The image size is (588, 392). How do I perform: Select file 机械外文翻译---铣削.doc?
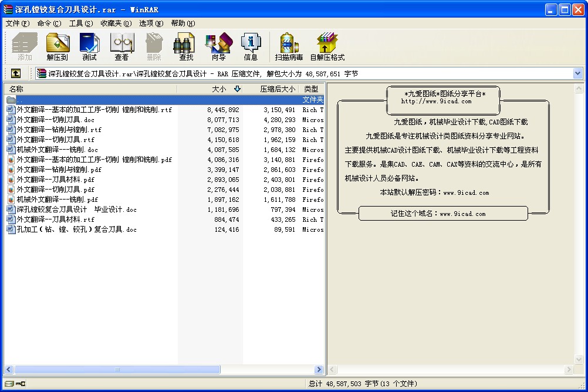coord(57,150)
